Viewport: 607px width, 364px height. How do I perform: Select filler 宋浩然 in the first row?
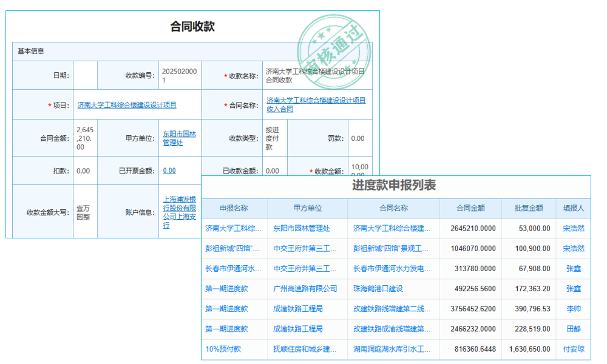(x=573, y=229)
